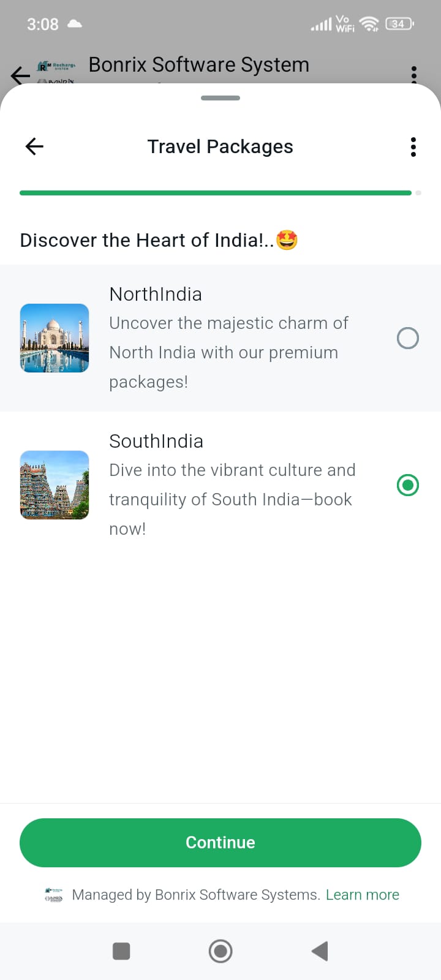Open the three-dot menu in Travel Packages header

pyautogui.click(x=413, y=147)
